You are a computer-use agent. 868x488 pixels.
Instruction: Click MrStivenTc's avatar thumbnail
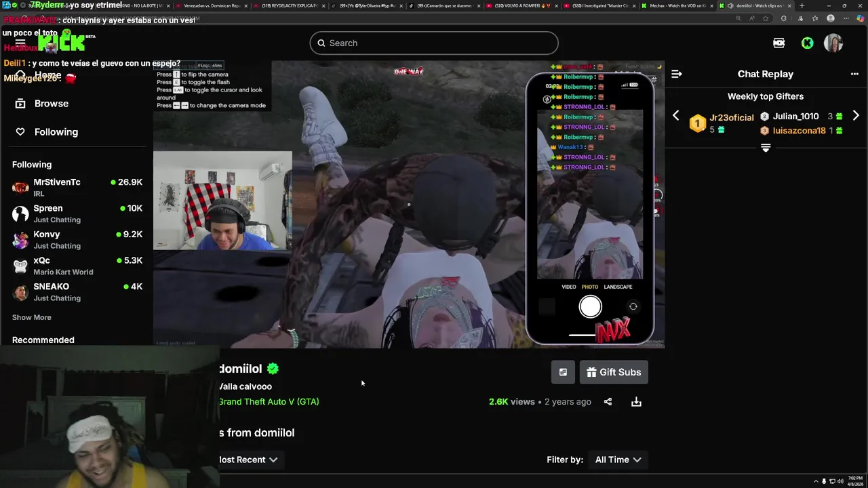20,188
